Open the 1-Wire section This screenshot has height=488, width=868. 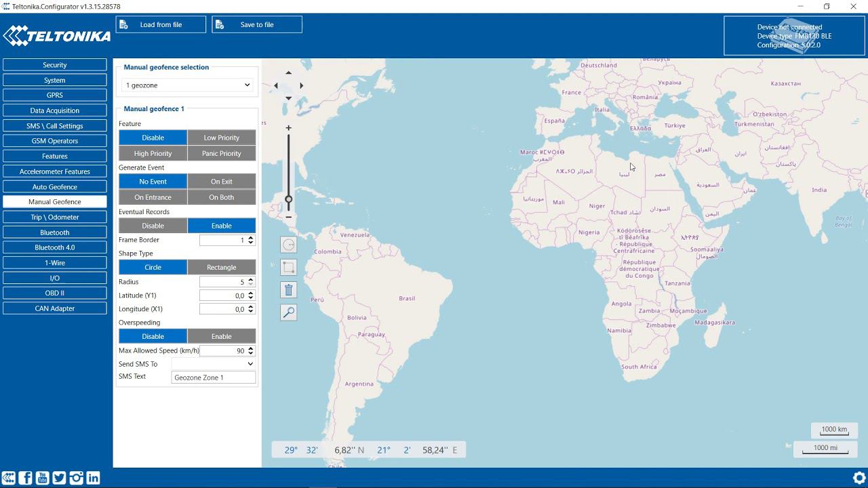click(x=55, y=262)
